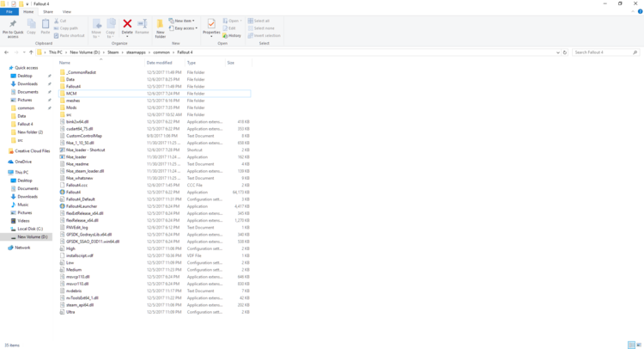Select Music under This PC
The width and height of the screenshot is (644, 349).
23,205
